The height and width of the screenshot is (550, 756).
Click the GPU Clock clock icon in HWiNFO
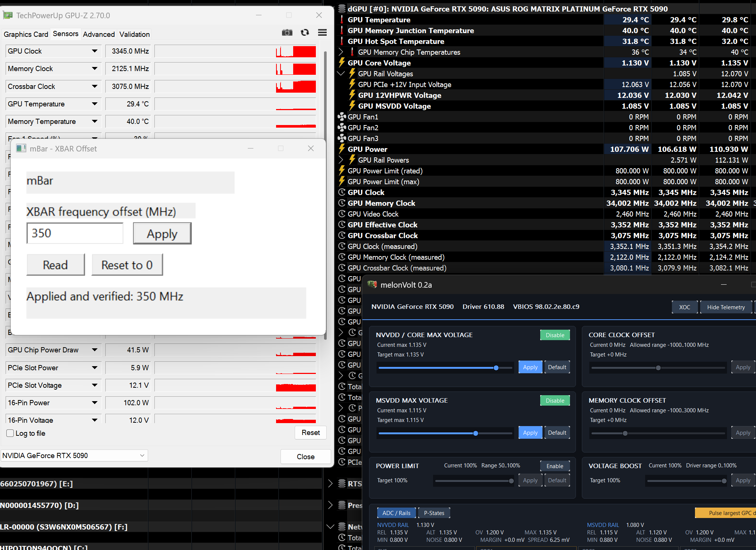pyautogui.click(x=342, y=192)
